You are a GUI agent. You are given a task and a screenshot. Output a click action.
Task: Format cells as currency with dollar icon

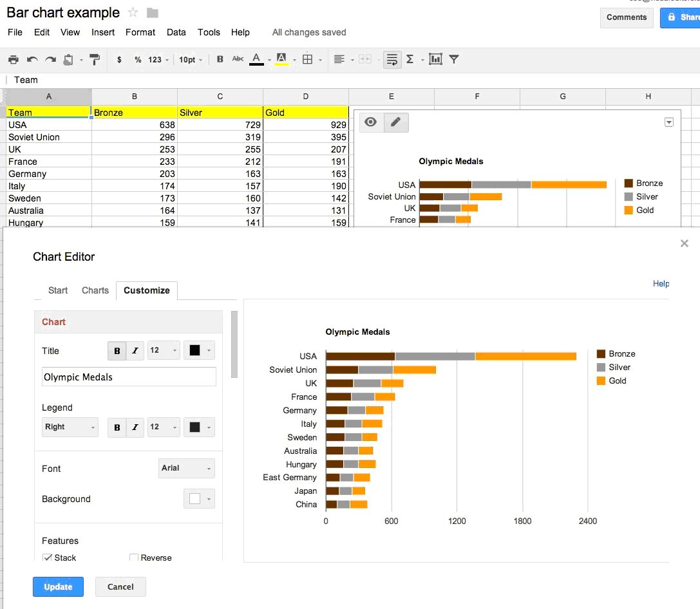point(119,59)
